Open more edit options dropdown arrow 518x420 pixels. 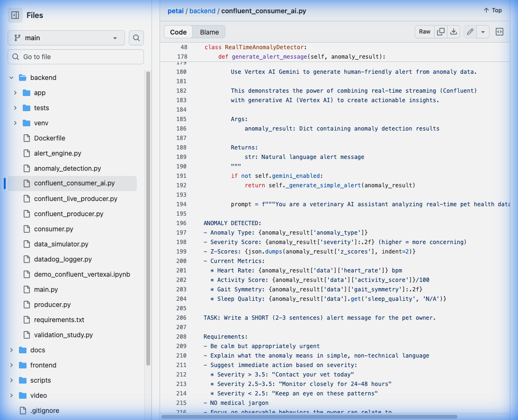click(482, 32)
